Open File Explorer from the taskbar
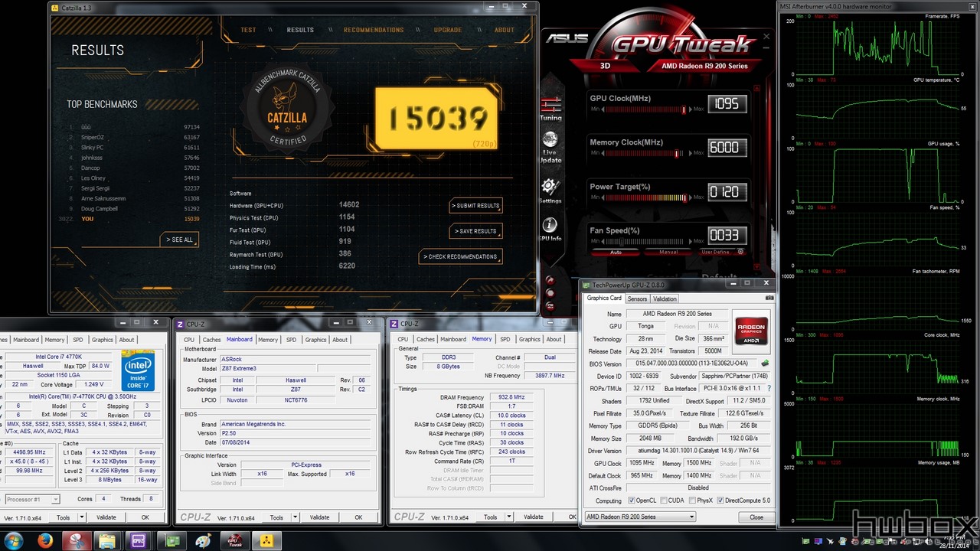 click(106, 540)
